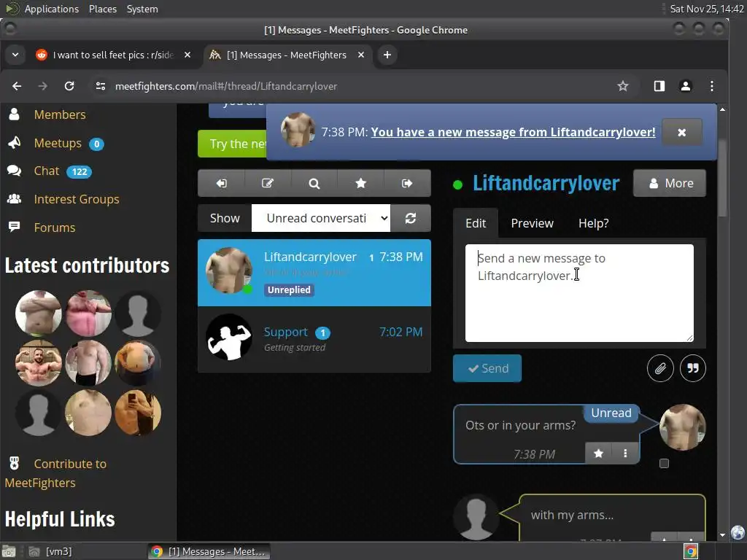Image resolution: width=747 pixels, height=560 pixels.
Task: Tick the checkbox under the 7:38 PM message
Action: (x=664, y=463)
